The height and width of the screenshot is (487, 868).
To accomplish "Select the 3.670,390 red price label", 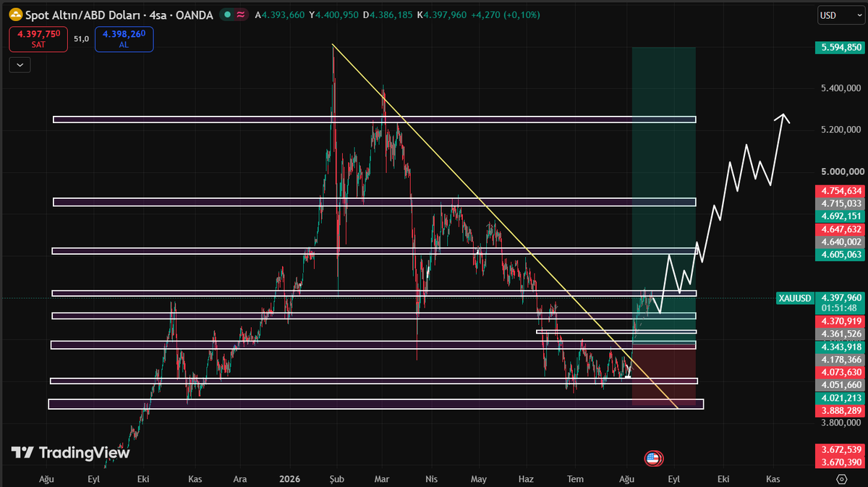I will [x=840, y=462].
